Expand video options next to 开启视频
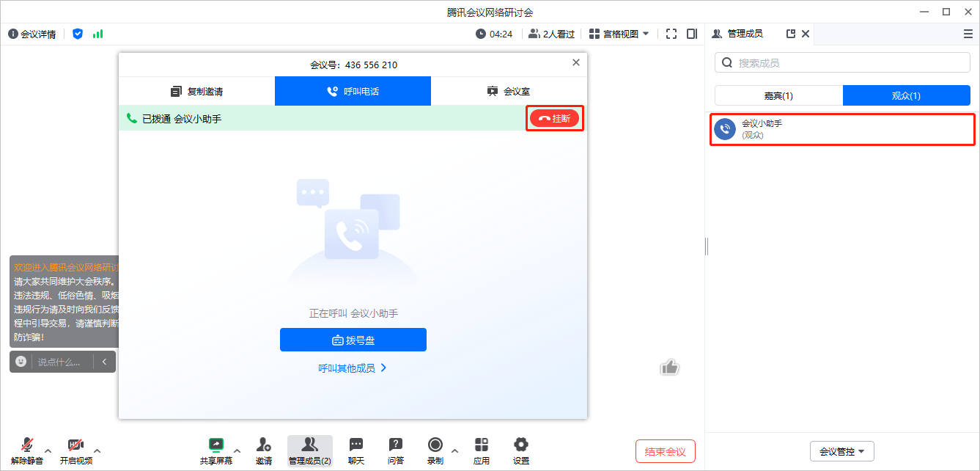 coord(97,450)
